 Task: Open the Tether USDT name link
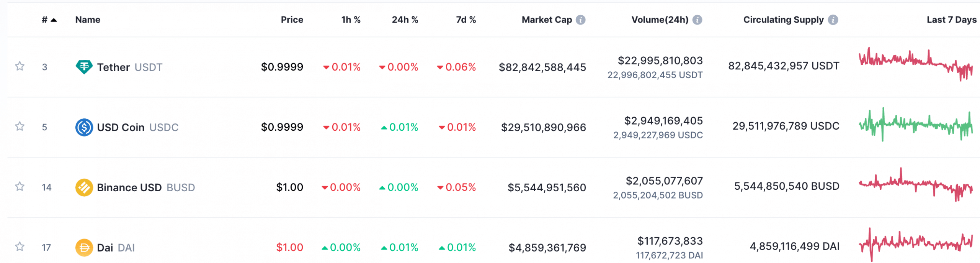coord(129,67)
